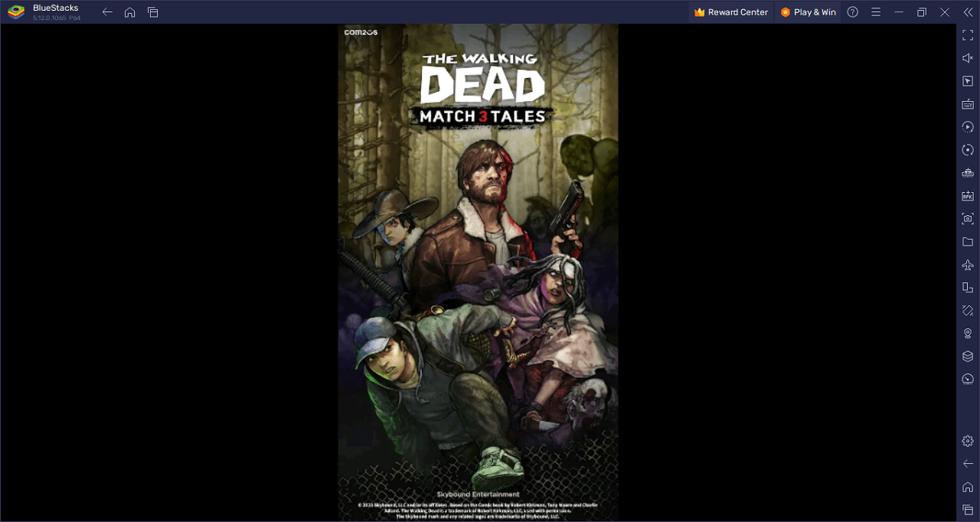Tap the Walking Dead game splash screen
This screenshot has height=522, width=980.
coord(479,272)
